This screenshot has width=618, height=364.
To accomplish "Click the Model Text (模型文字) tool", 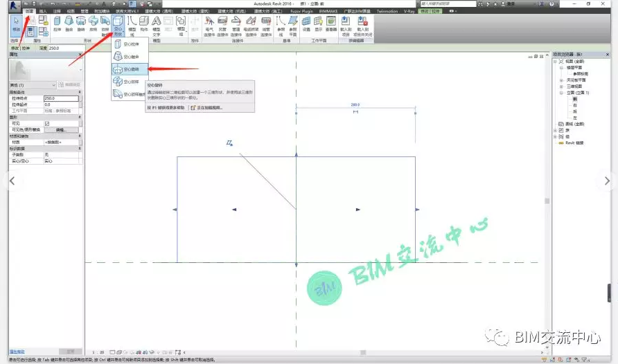I will click(x=157, y=26).
